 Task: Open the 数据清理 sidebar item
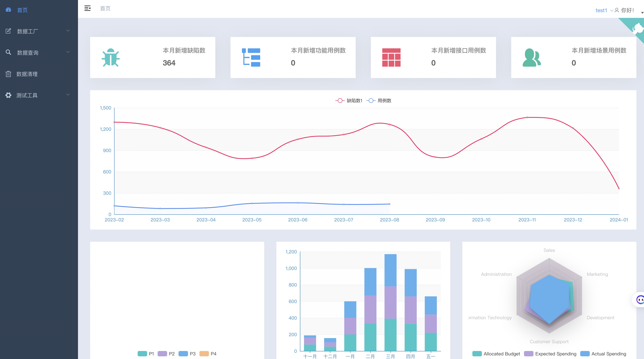click(39, 74)
